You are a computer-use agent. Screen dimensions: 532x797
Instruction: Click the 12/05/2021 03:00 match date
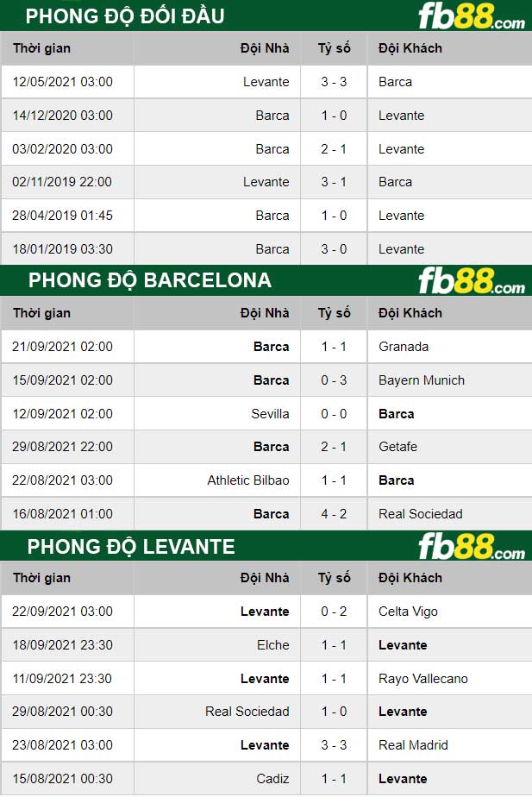63,82
